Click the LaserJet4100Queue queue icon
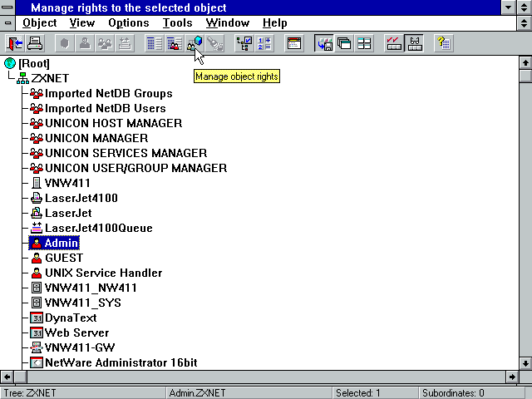Screen dimensions: 532x399 [37, 228]
